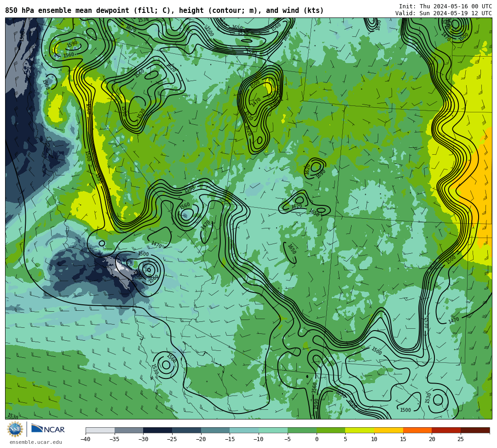Click the -15 colorbar tick label
The height and width of the screenshot is (448, 497).
230,439
